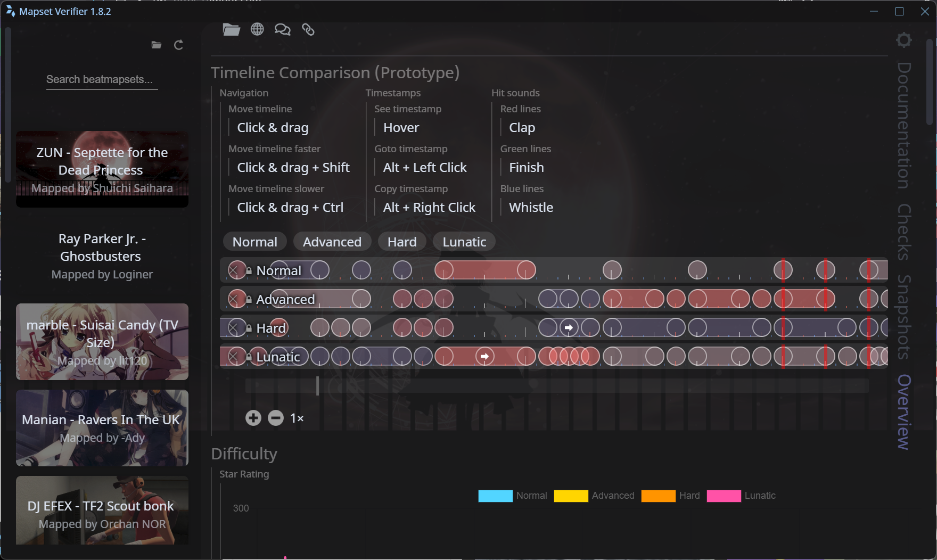
Task: Open songs folder icon above search
Action: click(x=156, y=45)
